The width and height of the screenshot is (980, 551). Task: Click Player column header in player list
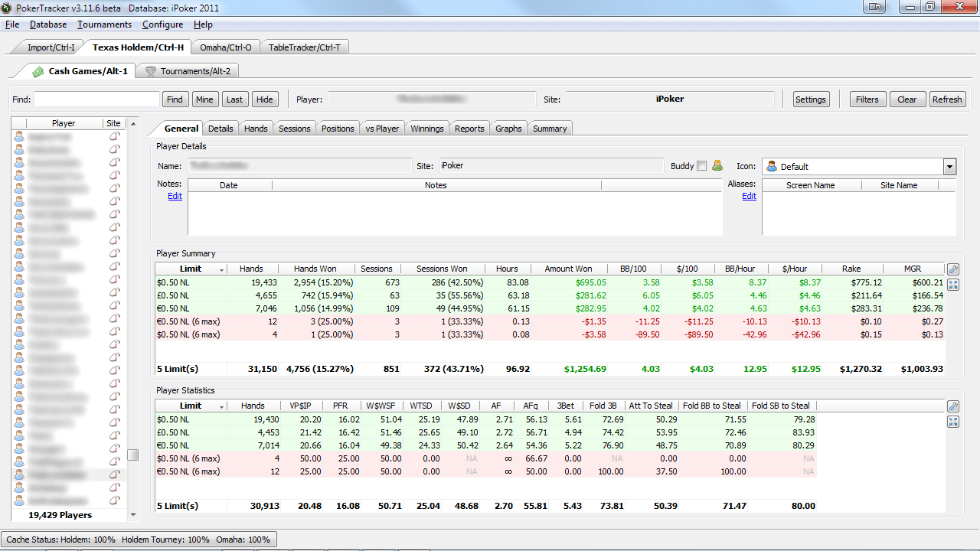click(64, 123)
